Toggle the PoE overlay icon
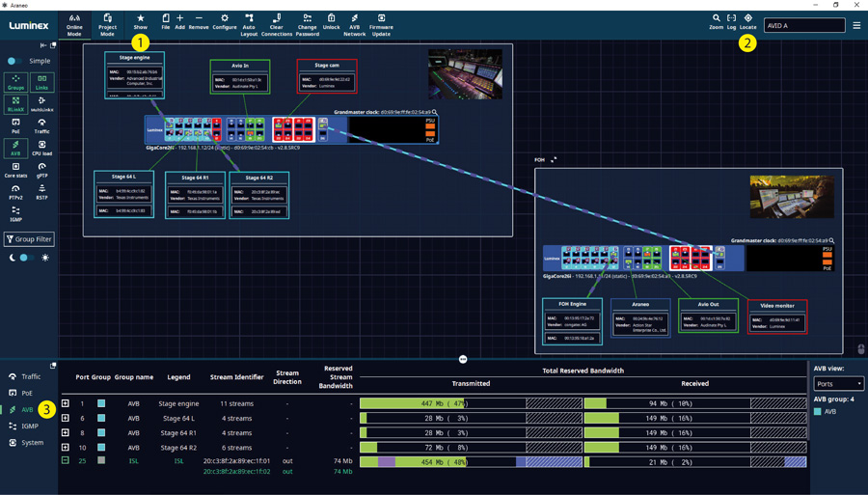Image resolution: width=868 pixels, height=495 pixels. (x=15, y=125)
